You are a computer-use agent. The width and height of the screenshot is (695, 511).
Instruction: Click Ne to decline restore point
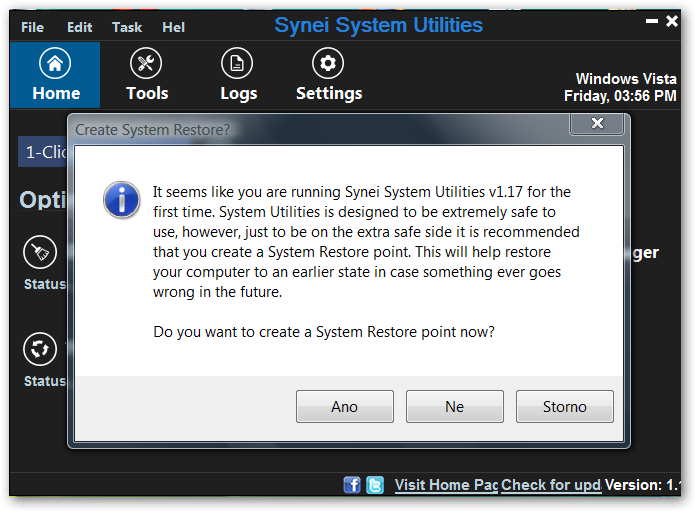coord(455,406)
